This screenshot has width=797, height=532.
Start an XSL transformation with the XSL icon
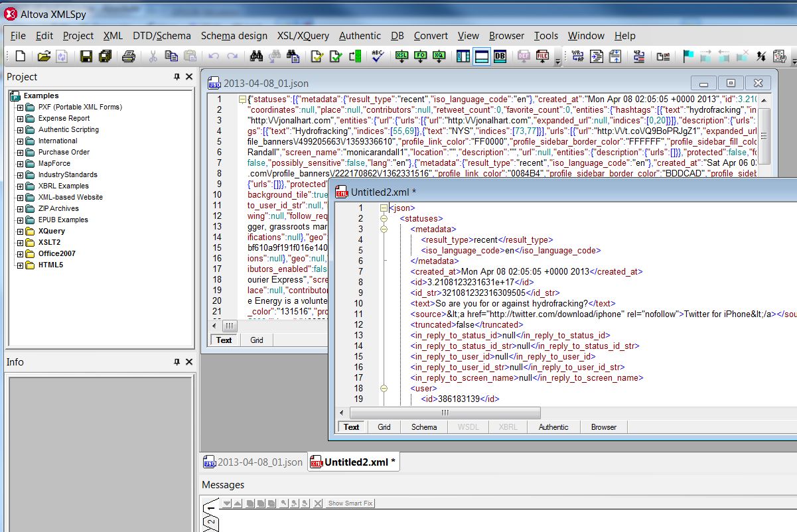pos(401,56)
